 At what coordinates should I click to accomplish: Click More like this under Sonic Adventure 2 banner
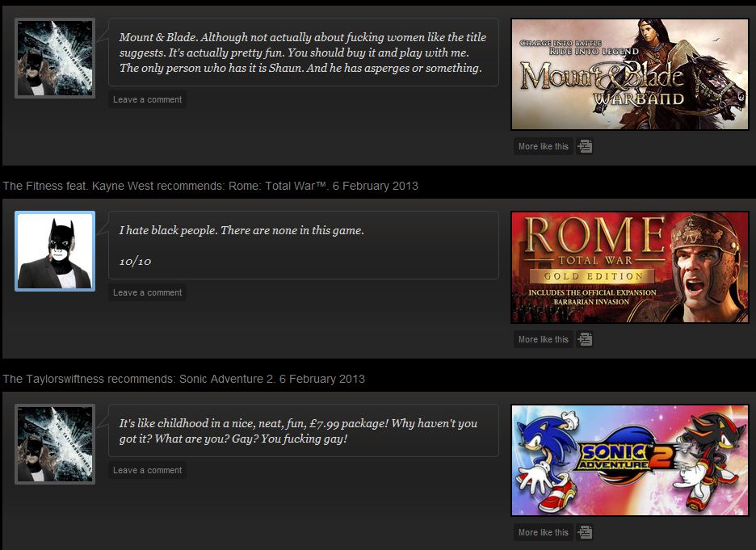click(544, 532)
